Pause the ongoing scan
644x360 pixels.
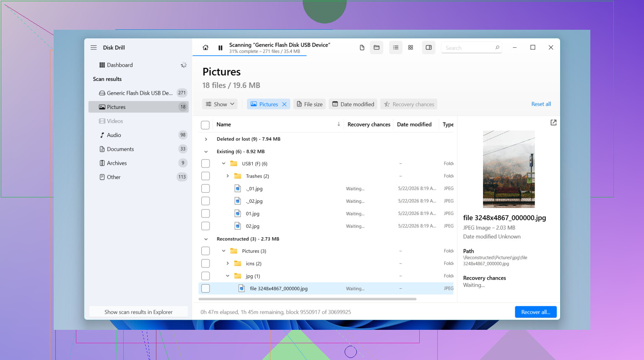221,48
